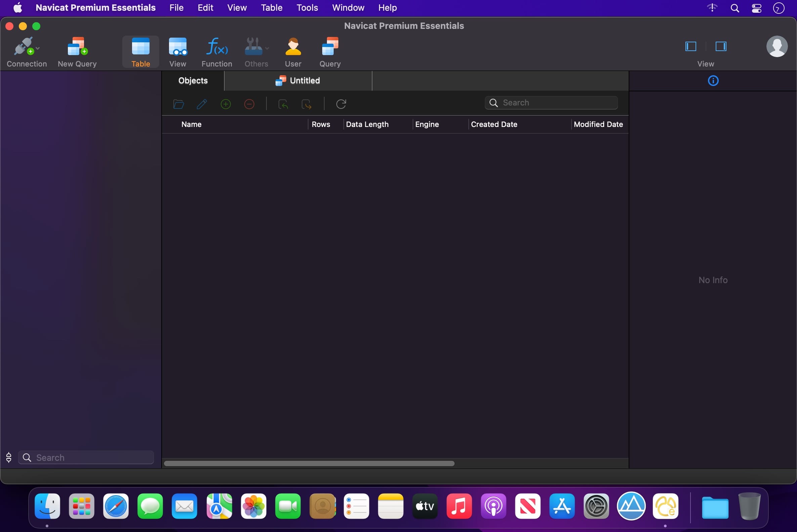Open Navicat Premium Essentials dock icon
The image size is (797, 532).
[x=665, y=506]
